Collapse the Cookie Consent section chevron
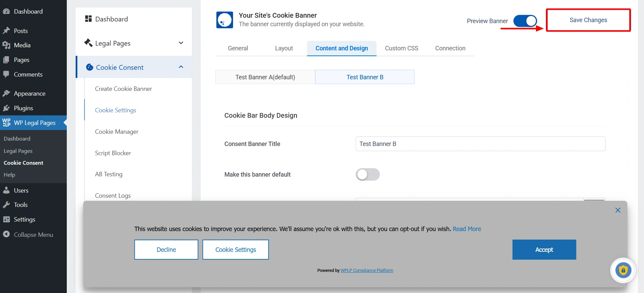Image resolution: width=644 pixels, height=293 pixels. (181, 67)
